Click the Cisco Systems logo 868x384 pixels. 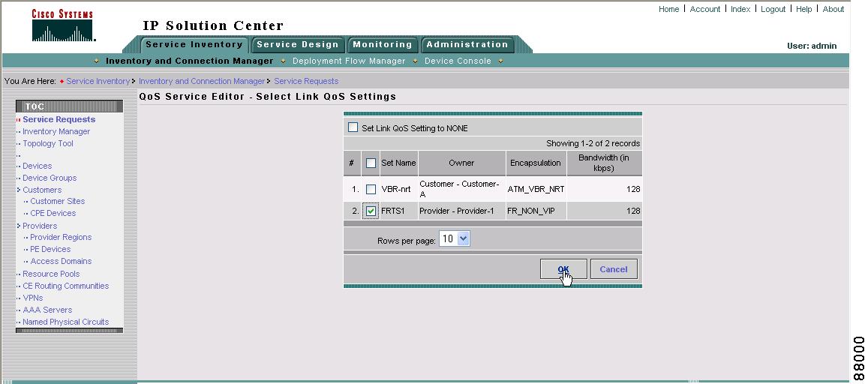62,25
